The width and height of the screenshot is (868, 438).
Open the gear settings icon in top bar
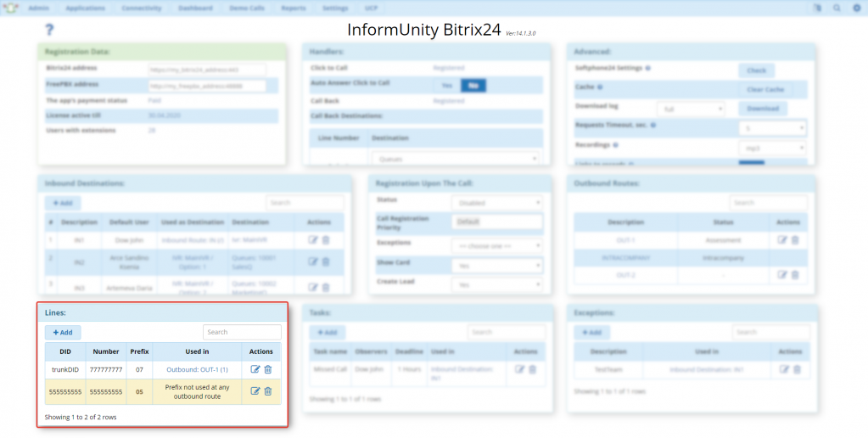point(856,8)
